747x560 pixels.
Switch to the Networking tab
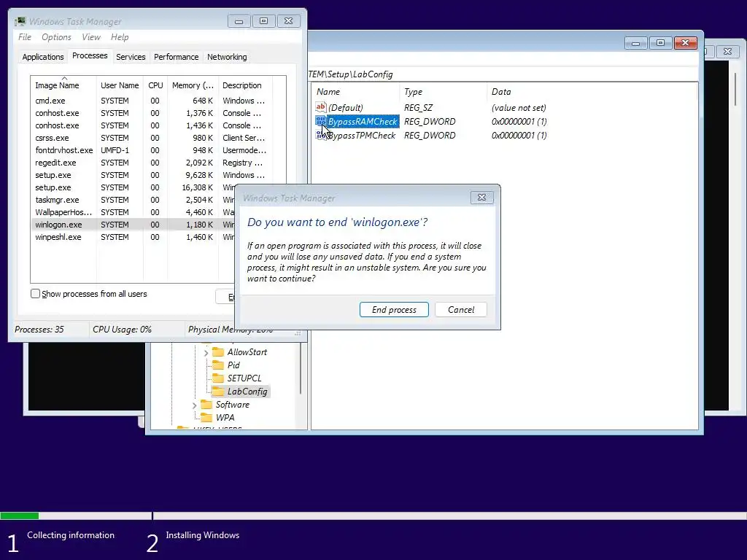coord(227,57)
